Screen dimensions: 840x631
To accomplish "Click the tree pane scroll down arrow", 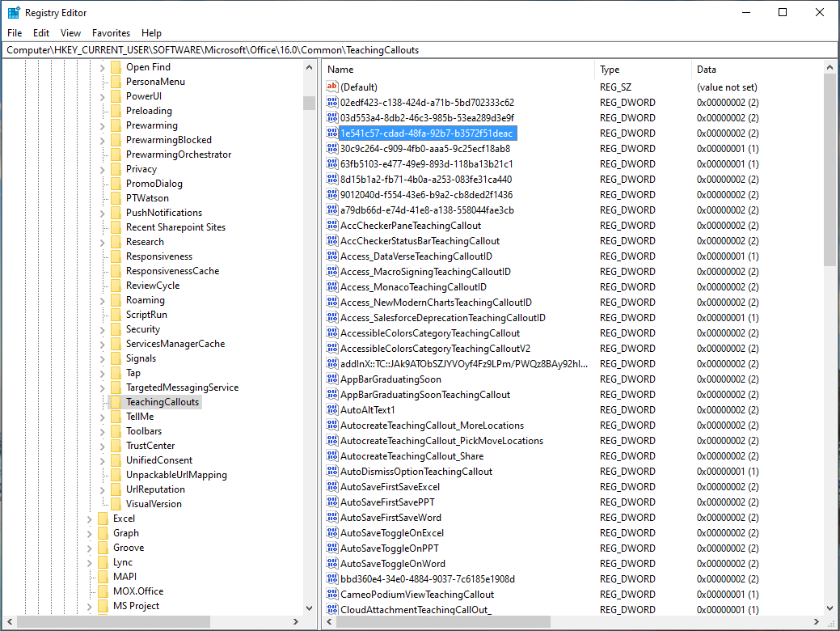I will pos(309,608).
